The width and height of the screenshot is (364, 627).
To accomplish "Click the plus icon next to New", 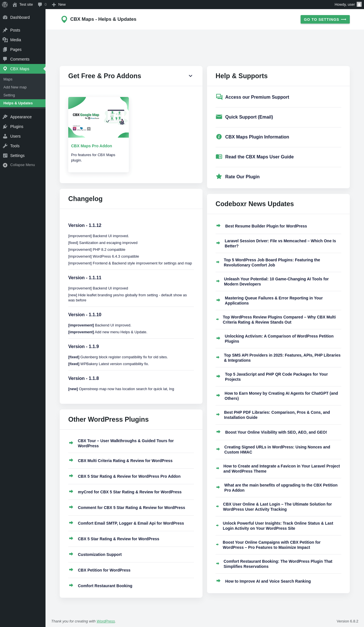I will tap(54, 5).
